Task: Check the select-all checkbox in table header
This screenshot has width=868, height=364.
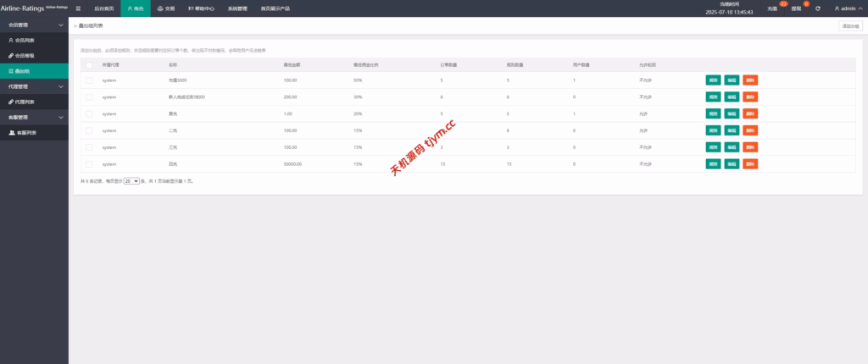Action: (89, 64)
